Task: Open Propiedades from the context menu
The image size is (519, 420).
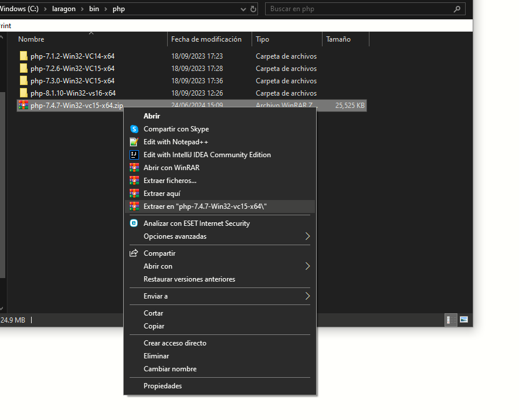Action: [162, 385]
